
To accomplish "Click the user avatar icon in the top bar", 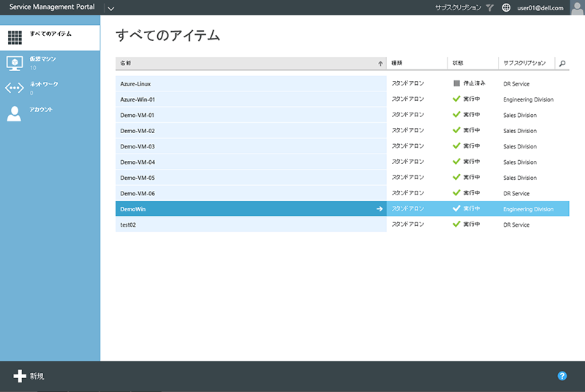I will (x=576, y=7).
